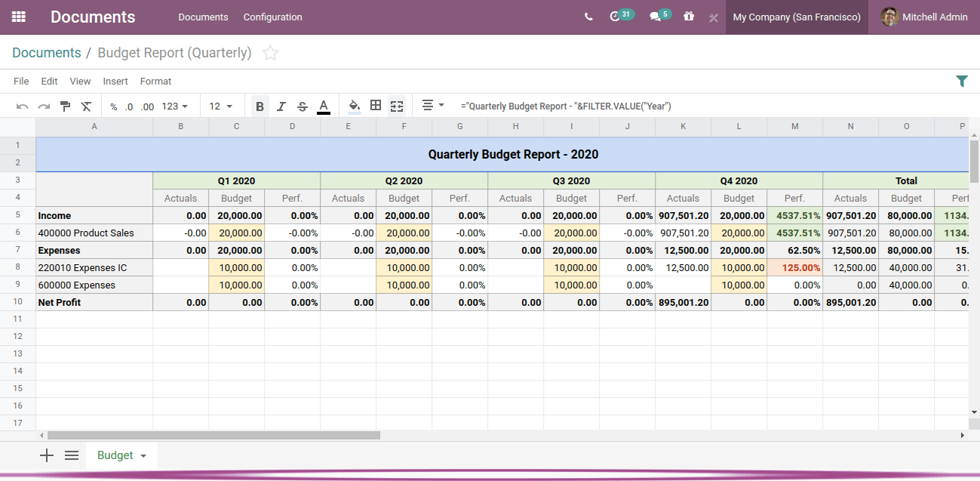Screen dimensions: 980x481
Task: Open the Configuration menu in the top bar
Action: point(272,17)
